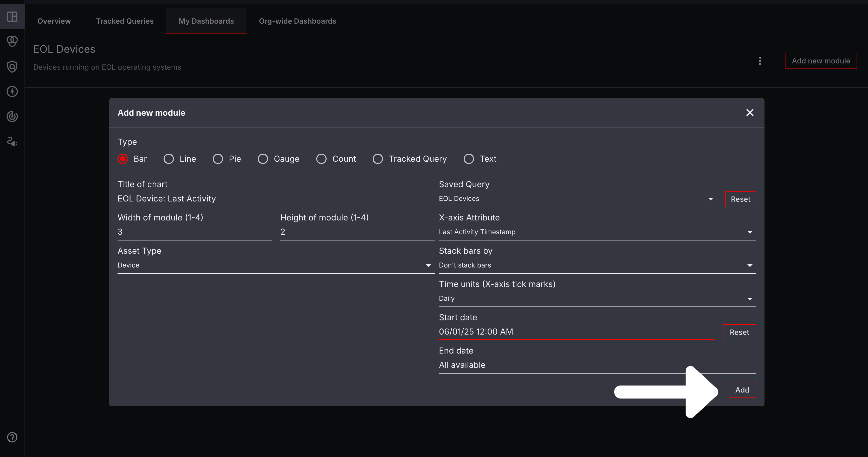The image size is (868, 457).
Task: Open the radar scan sidebar icon
Action: (12, 116)
